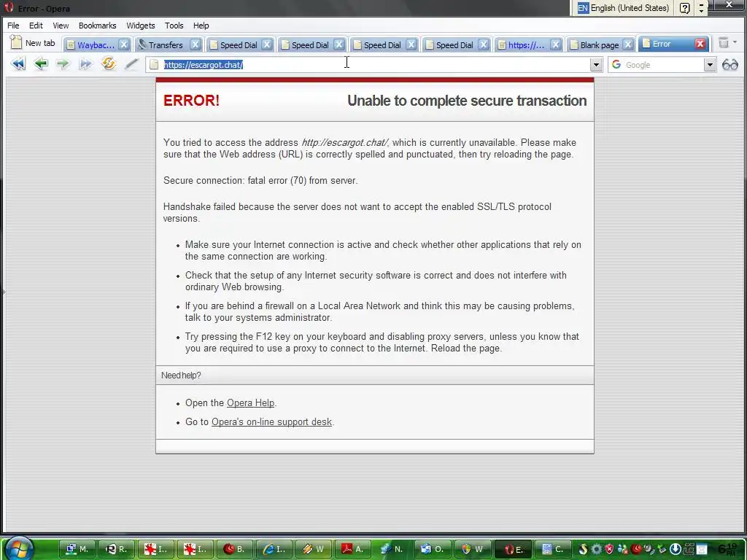Switch to the R. taskbar button
This screenshot has width=747, height=560.
coord(117,549)
